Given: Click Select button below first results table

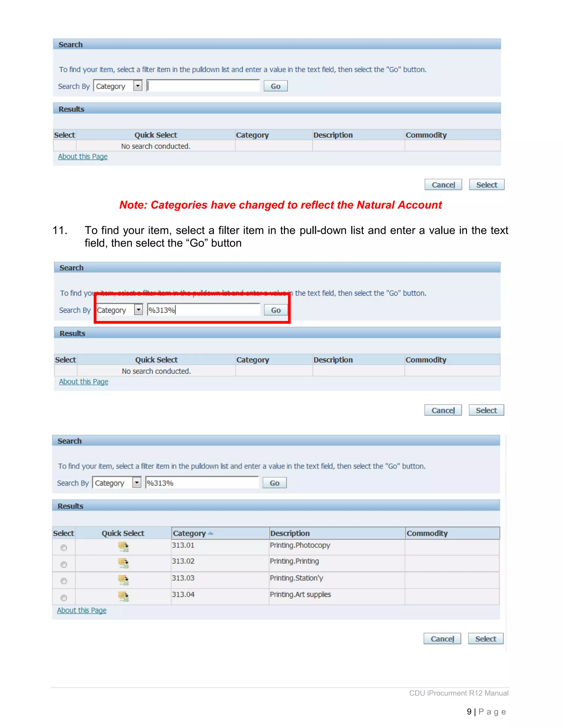Looking at the screenshot, I should (x=487, y=185).
